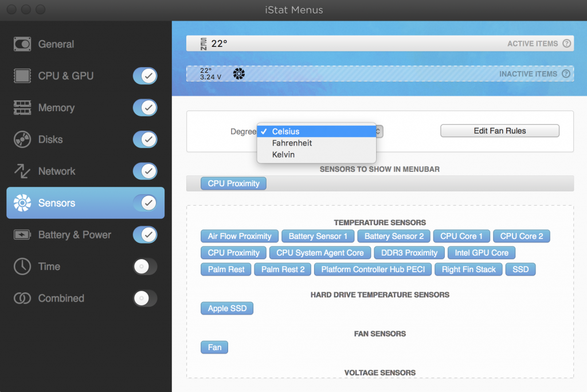The image size is (587, 392).
Task: Click the Memory RAM icon
Action: coord(22,108)
